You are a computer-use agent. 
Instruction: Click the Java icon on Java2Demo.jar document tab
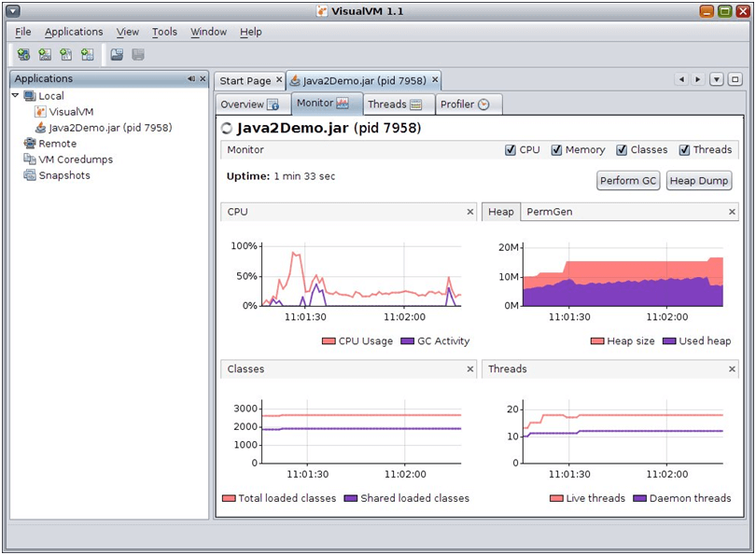(295, 80)
